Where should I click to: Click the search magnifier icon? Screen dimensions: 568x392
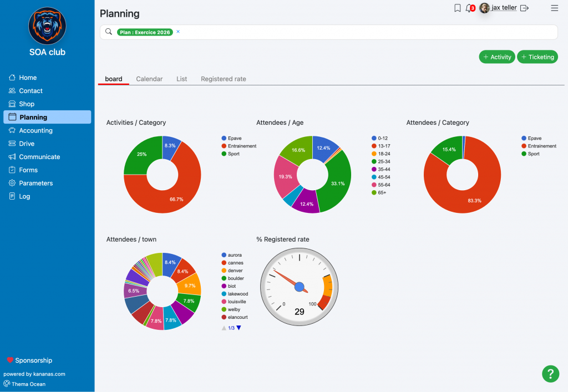108,32
